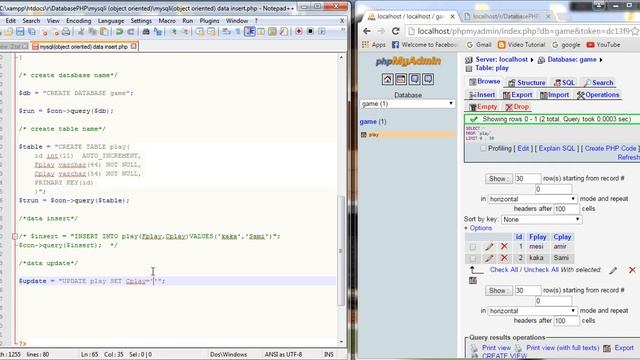Click the YouTube bookmark
The image size is (640, 360).
coord(604,44)
